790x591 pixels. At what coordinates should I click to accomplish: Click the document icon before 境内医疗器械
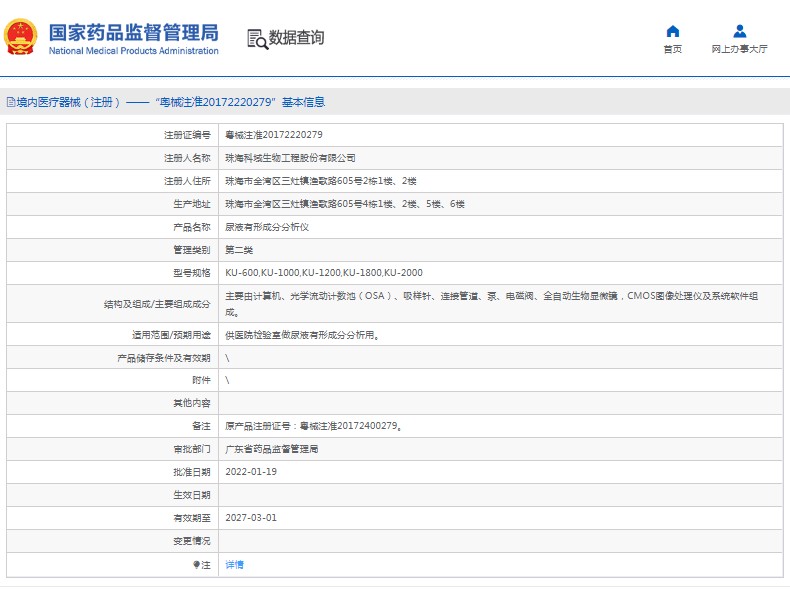(11, 102)
